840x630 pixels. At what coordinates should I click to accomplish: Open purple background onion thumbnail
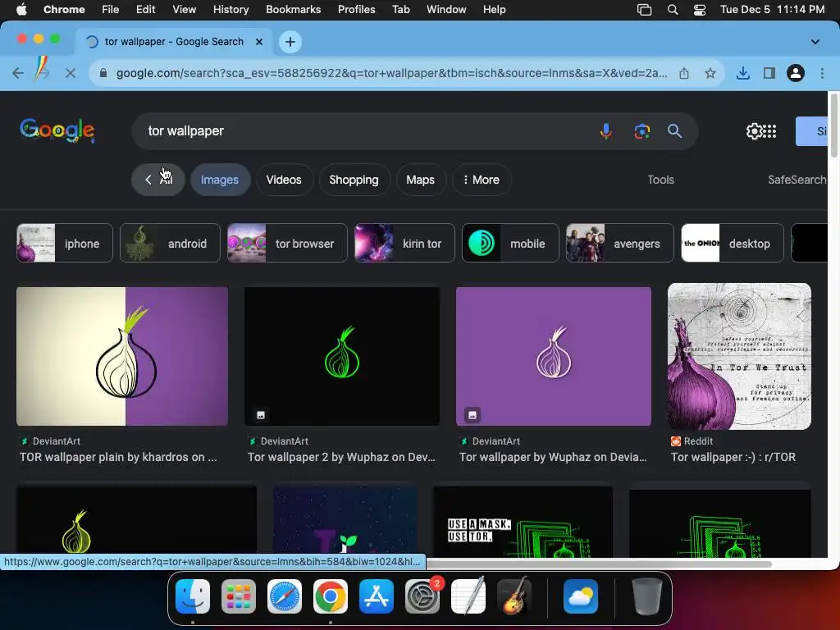[x=554, y=356]
